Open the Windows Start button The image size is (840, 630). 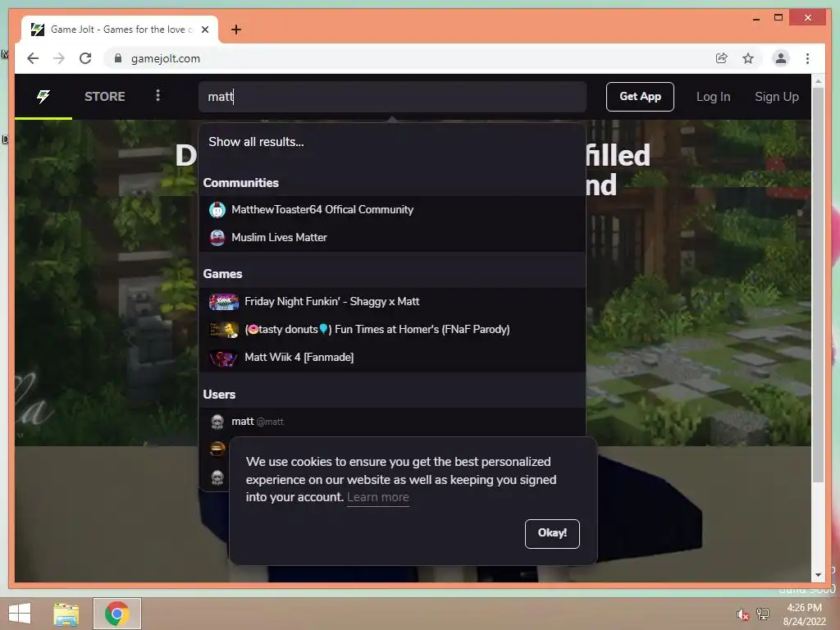(x=20, y=614)
